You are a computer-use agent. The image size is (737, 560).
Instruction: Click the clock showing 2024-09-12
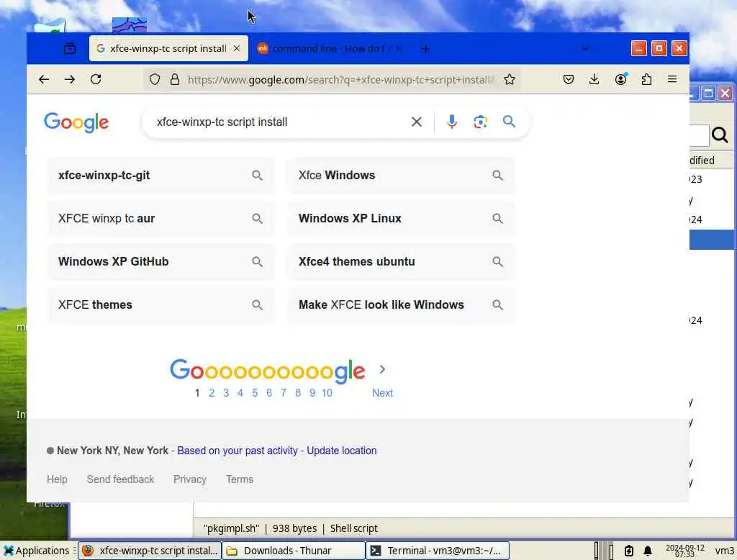[685, 551]
